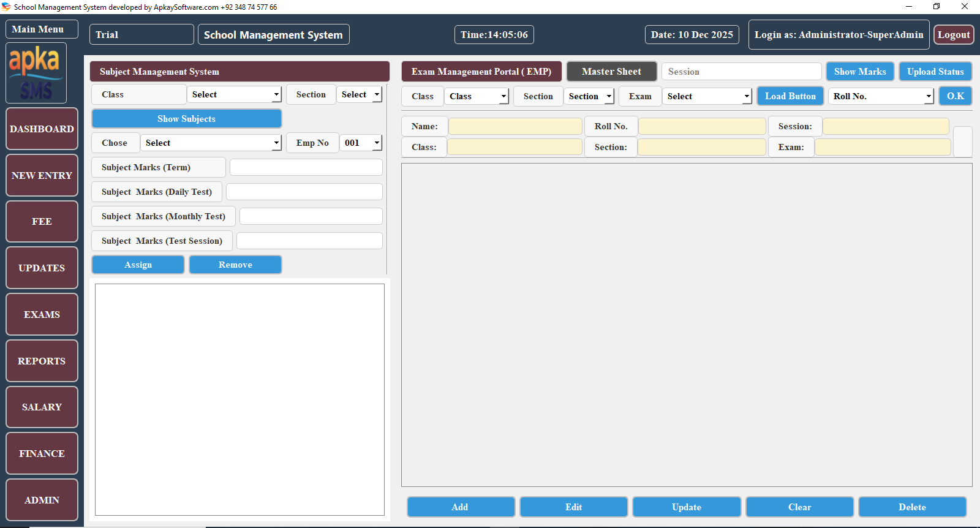The height and width of the screenshot is (528, 980).
Task: Open the ADMIN section
Action: [42, 500]
